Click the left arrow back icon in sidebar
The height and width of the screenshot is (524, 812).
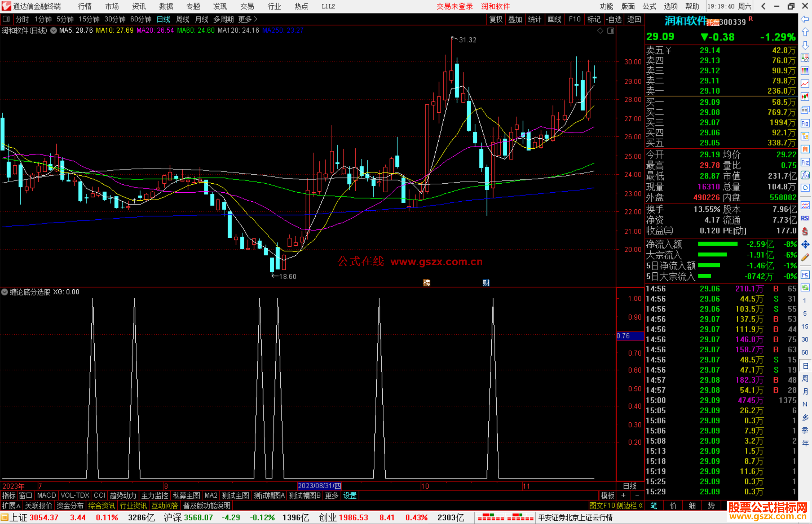coord(805,19)
